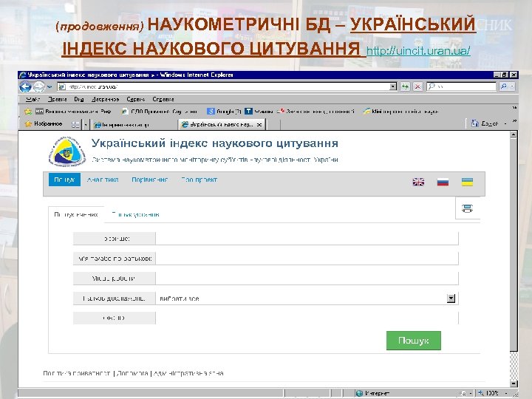Screen dimensions: 532x399
Task: Click the green Refresh arrows icon
Action: tap(405, 87)
